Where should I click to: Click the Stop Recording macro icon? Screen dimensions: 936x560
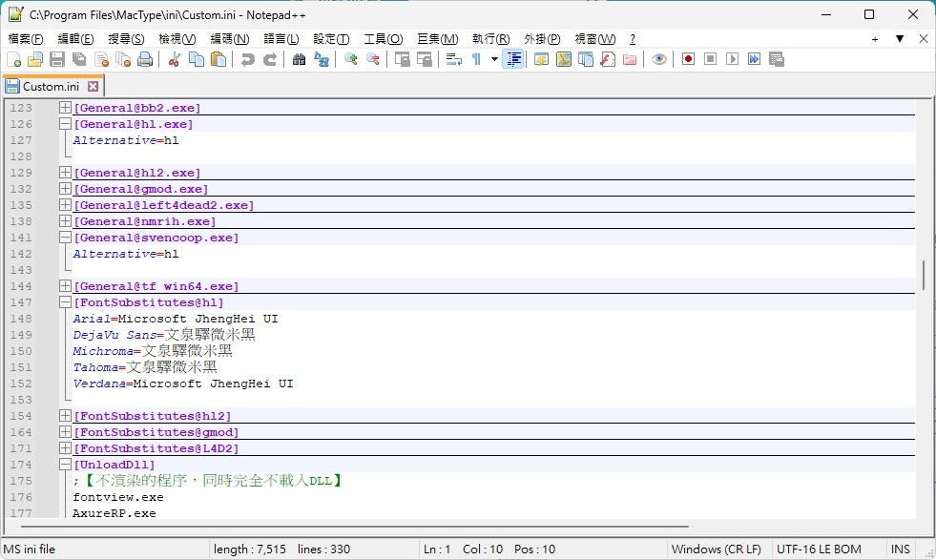point(710,59)
